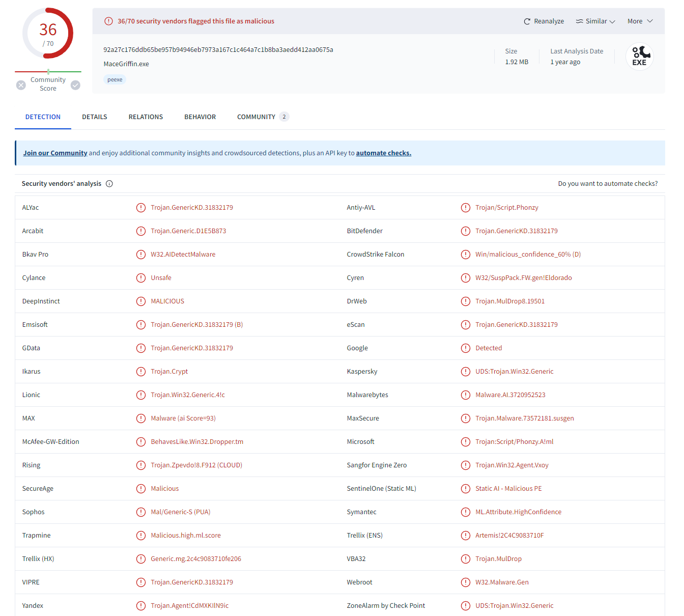Open the DETAILS tab
Screen dimensions: 684x616
(x=95, y=117)
